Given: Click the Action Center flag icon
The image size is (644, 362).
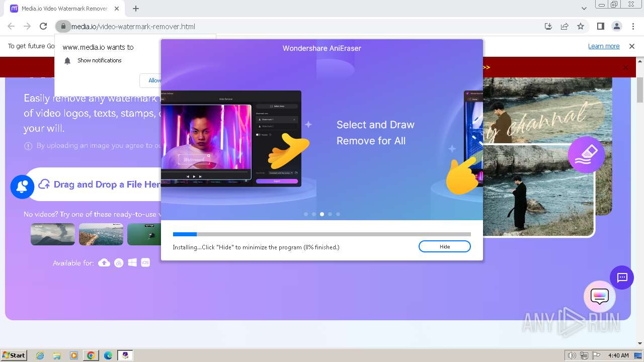Looking at the screenshot, I should pyautogui.click(x=596, y=355).
